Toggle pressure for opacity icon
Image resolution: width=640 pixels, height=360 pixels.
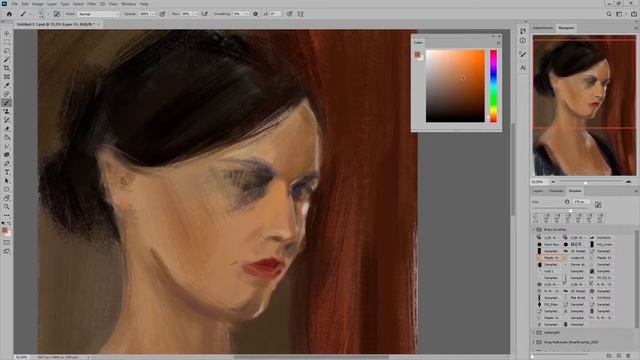tap(162, 14)
